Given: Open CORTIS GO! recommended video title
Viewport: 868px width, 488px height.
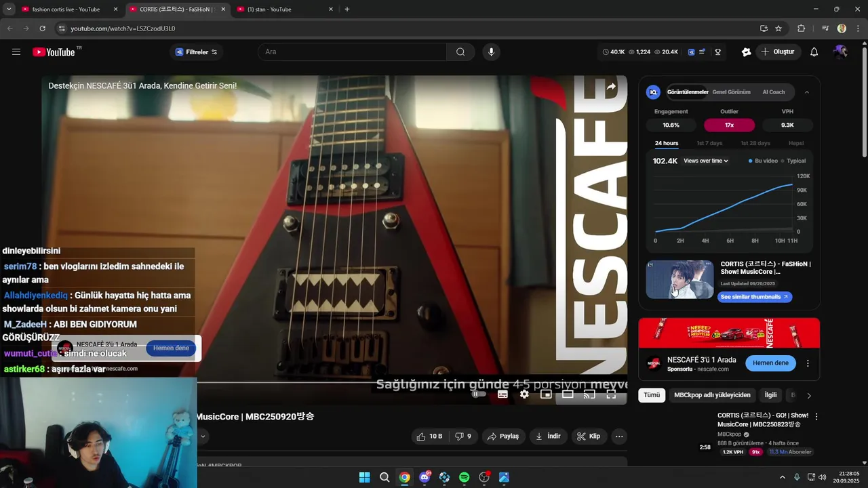Looking at the screenshot, I should tap(762, 420).
